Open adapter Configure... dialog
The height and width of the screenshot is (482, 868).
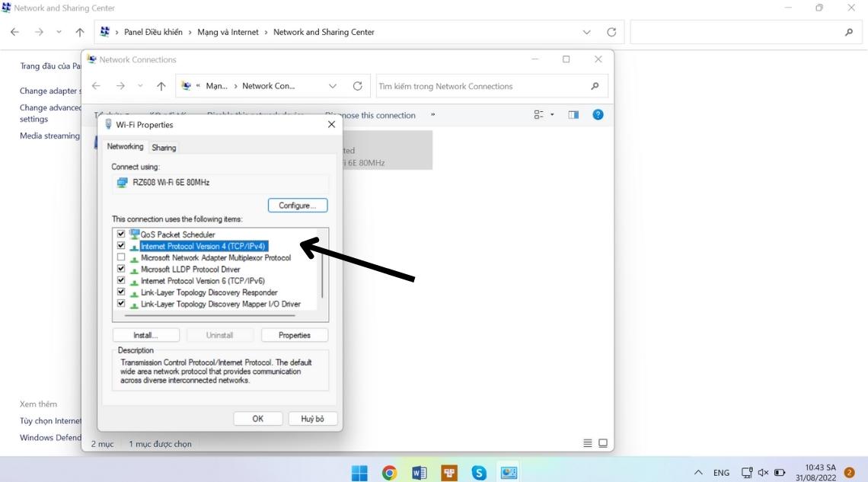click(298, 206)
